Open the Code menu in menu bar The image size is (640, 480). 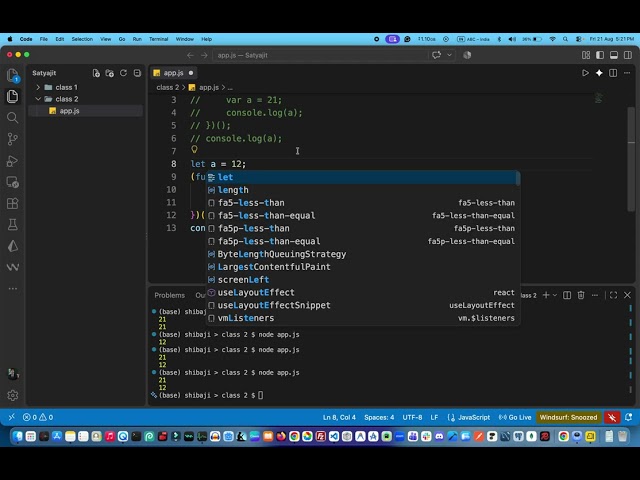coord(26,39)
